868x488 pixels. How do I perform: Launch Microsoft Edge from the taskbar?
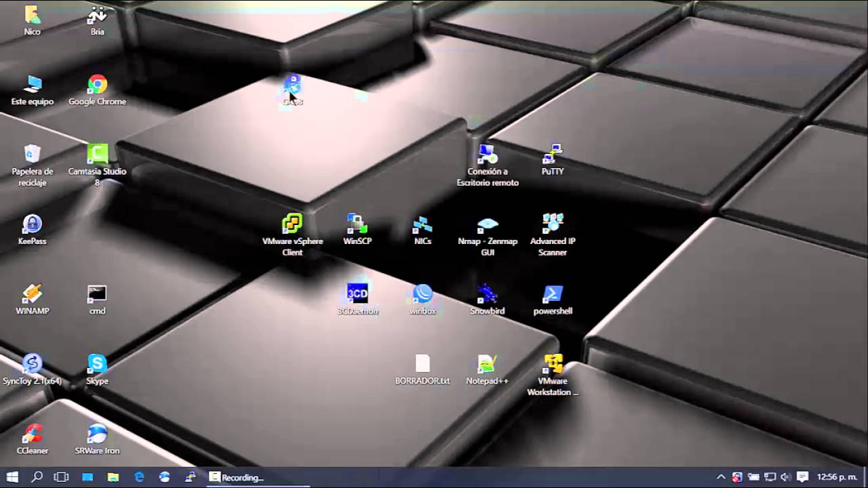tap(139, 477)
